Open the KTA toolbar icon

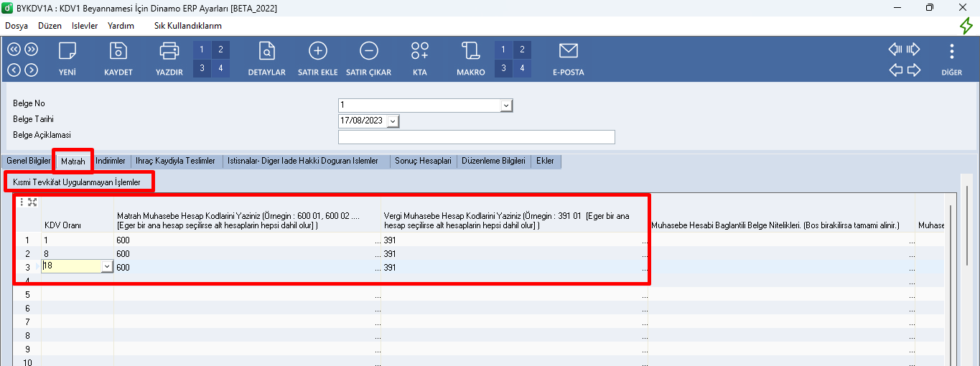tap(420, 52)
